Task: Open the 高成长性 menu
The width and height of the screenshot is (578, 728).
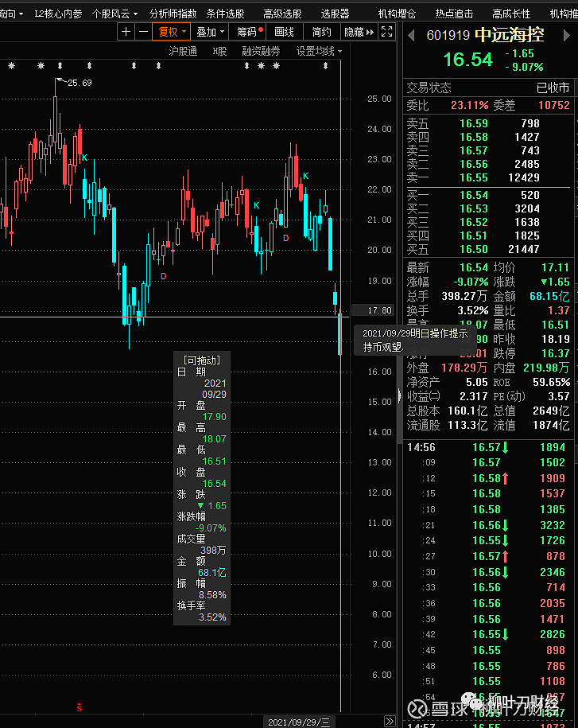Action: pyautogui.click(x=511, y=14)
